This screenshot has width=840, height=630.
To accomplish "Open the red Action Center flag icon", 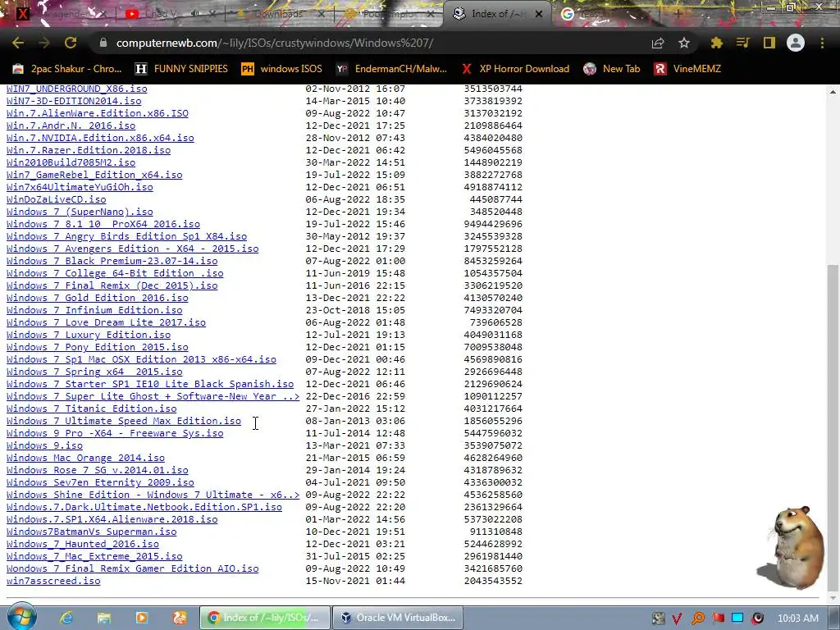I will pyautogui.click(x=718, y=619).
